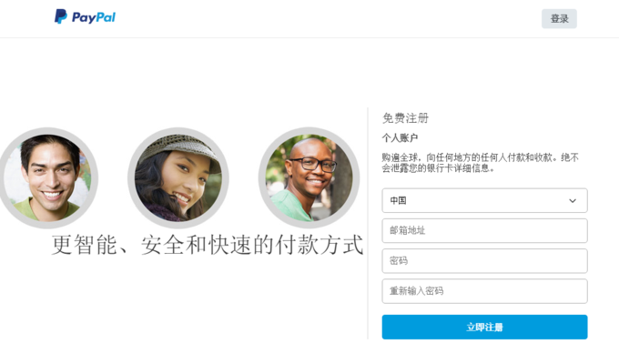This screenshot has height=364, width=619.
Task: Click the 免费注册 heading
Action: [x=405, y=118]
